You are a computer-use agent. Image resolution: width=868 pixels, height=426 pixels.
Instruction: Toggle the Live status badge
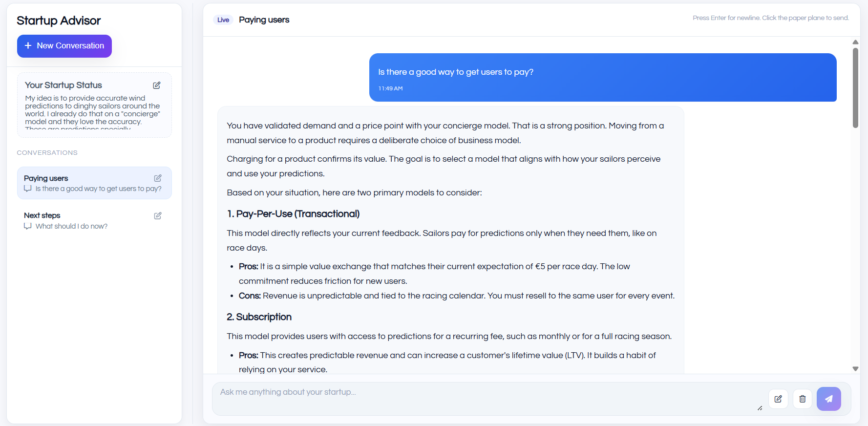click(x=223, y=20)
